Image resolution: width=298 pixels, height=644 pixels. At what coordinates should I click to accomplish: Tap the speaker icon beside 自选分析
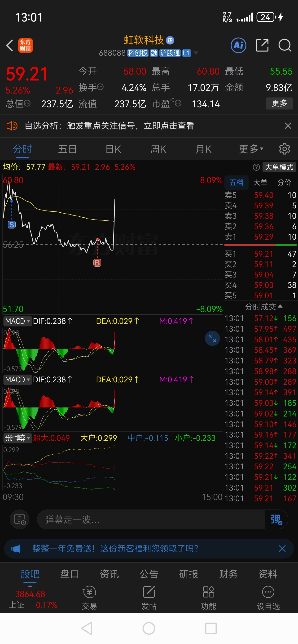click(12, 126)
